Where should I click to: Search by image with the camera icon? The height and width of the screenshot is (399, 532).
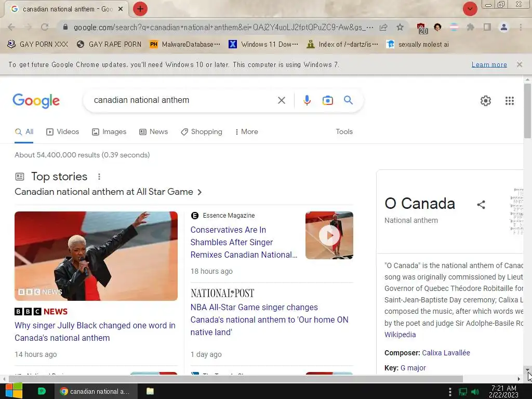click(x=327, y=100)
